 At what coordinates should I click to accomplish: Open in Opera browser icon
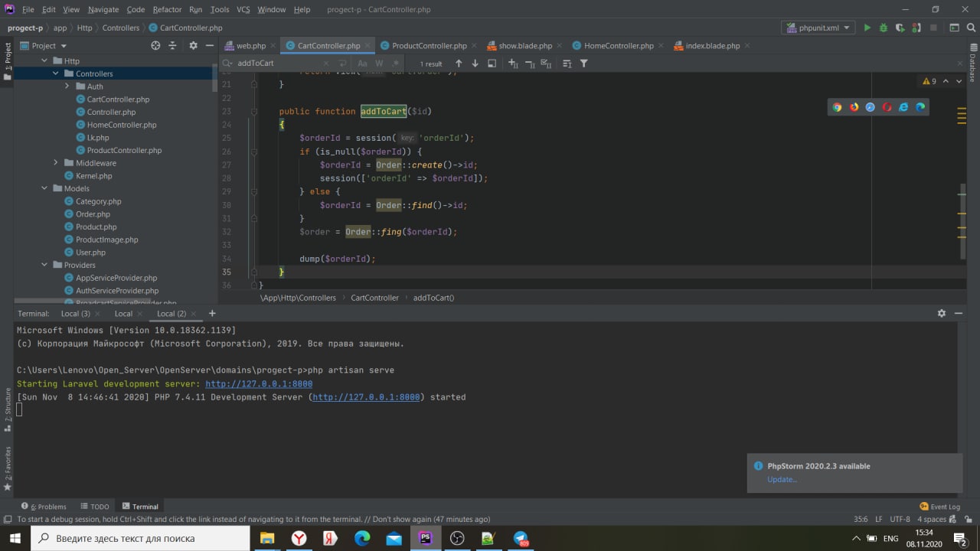[x=887, y=107]
